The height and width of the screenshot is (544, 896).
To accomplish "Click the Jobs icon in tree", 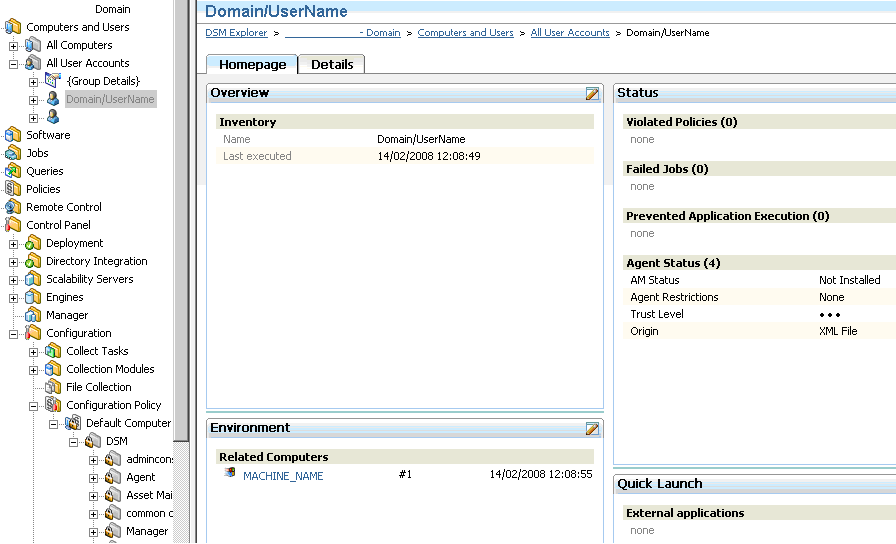I will click(13, 153).
